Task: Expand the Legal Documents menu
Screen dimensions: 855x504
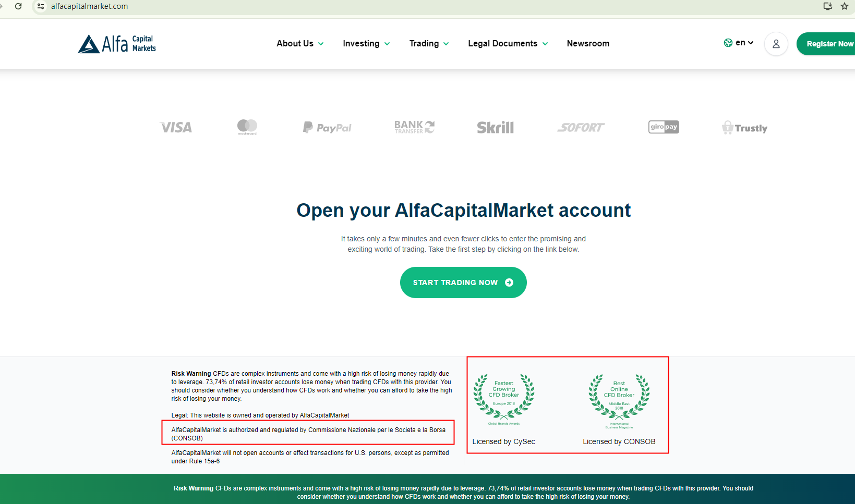Action: [x=508, y=44]
